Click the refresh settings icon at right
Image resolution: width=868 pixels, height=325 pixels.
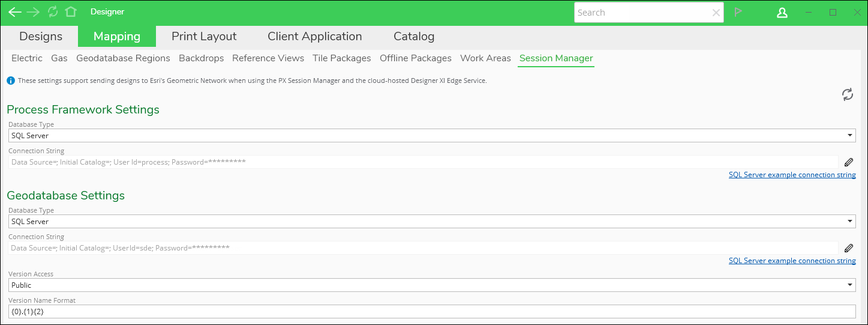(x=848, y=94)
